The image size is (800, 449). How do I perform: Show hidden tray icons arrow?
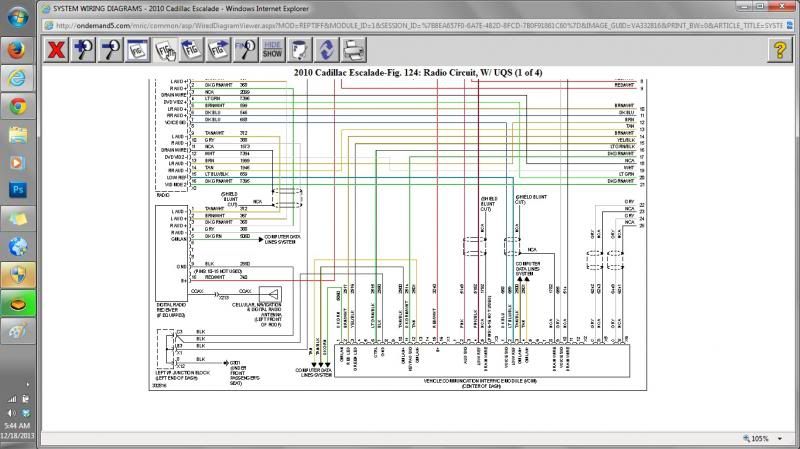tap(27, 385)
